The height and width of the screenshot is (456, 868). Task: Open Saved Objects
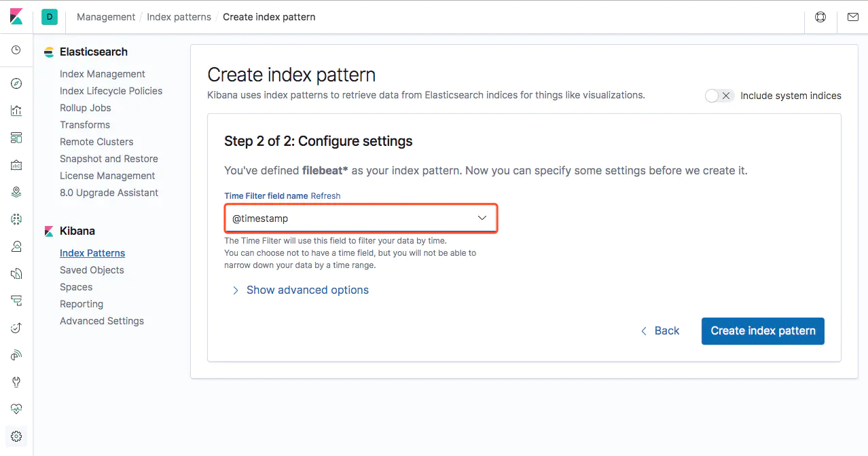pos(92,270)
